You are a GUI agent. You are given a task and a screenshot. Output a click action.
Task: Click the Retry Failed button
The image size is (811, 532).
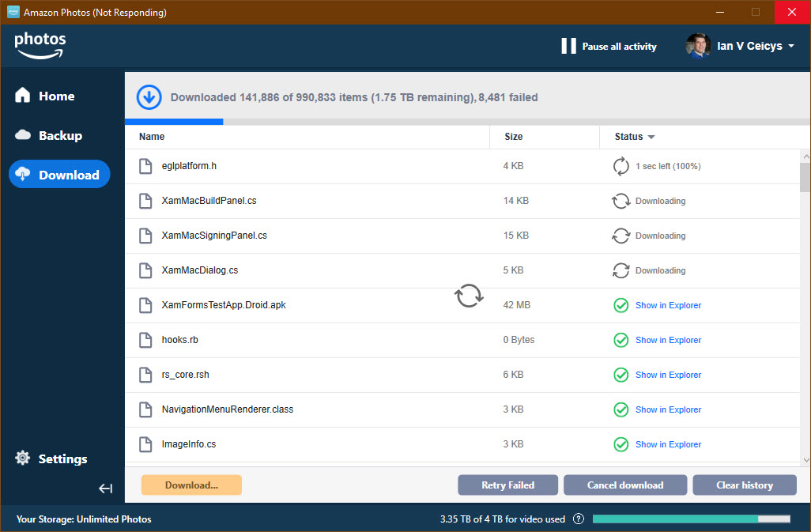coord(507,485)
